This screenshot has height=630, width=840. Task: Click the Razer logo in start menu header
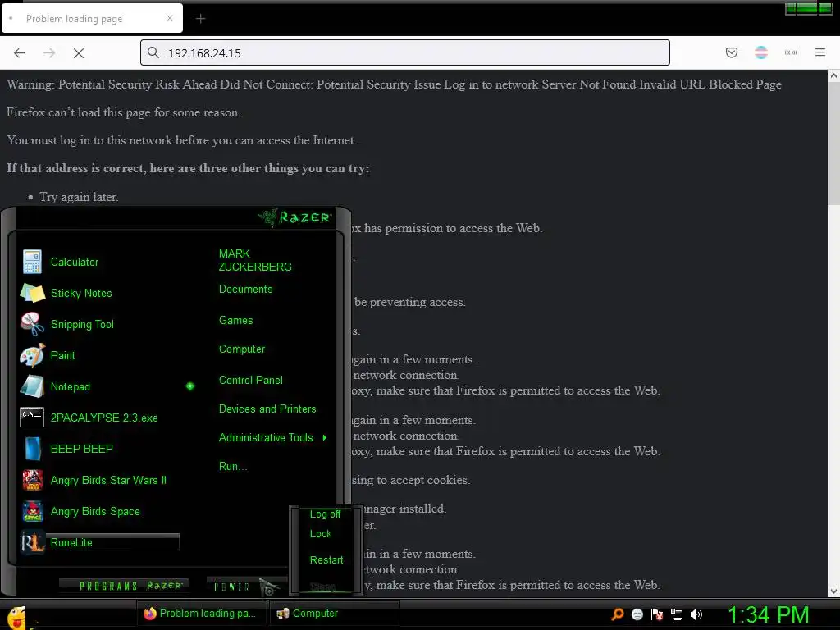point(295,217)
